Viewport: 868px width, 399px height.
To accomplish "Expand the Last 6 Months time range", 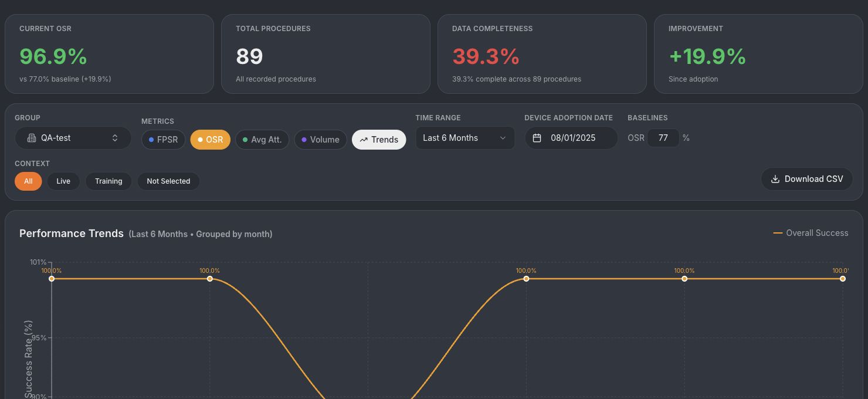I will (x=465, y=138).
